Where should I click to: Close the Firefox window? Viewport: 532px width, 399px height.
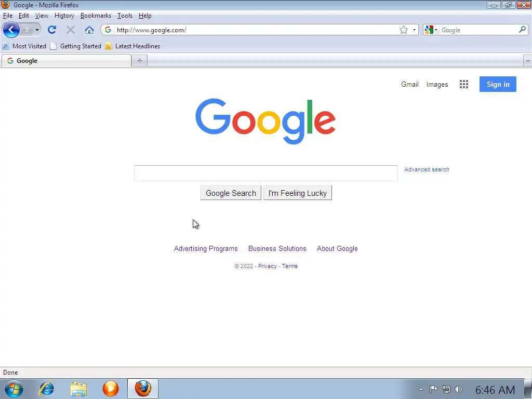click(524, 5)
